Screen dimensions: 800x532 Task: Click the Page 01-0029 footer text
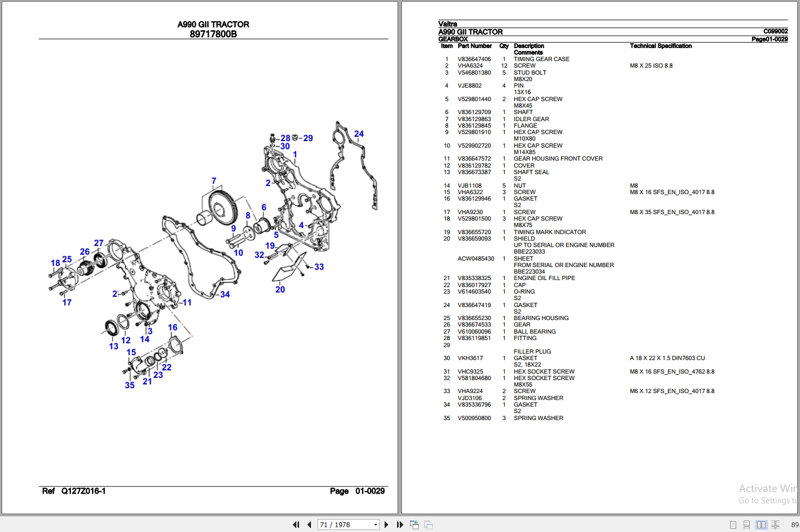[358, 491]
